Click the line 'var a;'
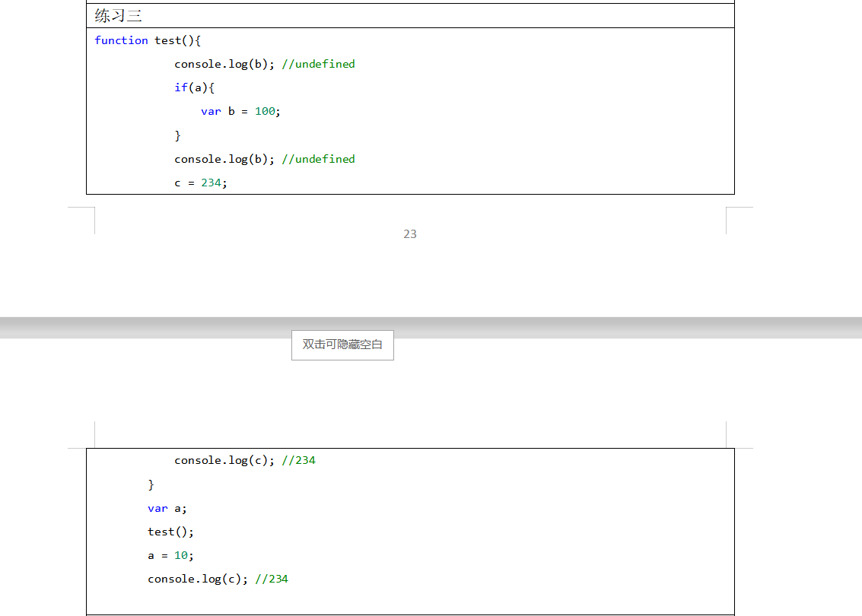862x616 pixels. (167, 509)
